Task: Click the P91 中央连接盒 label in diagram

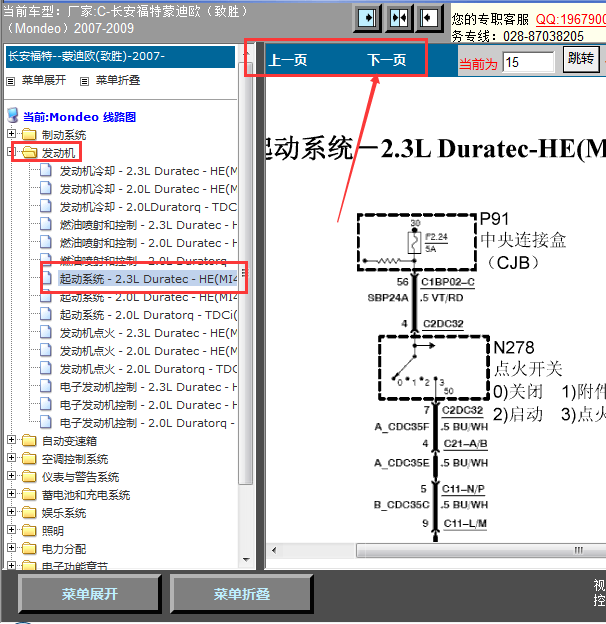Action: pyautogui.click(x=523, y=240)
